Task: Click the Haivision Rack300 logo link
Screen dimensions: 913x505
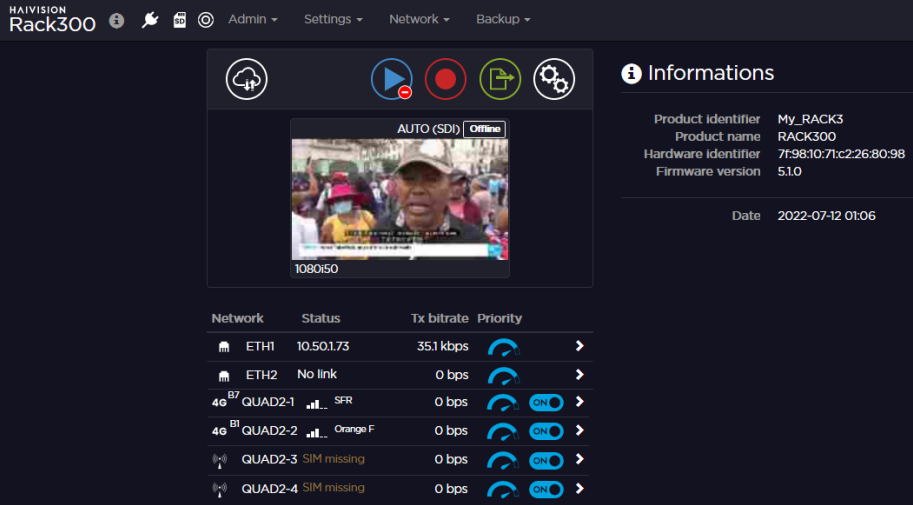Action: coord(52,19)
